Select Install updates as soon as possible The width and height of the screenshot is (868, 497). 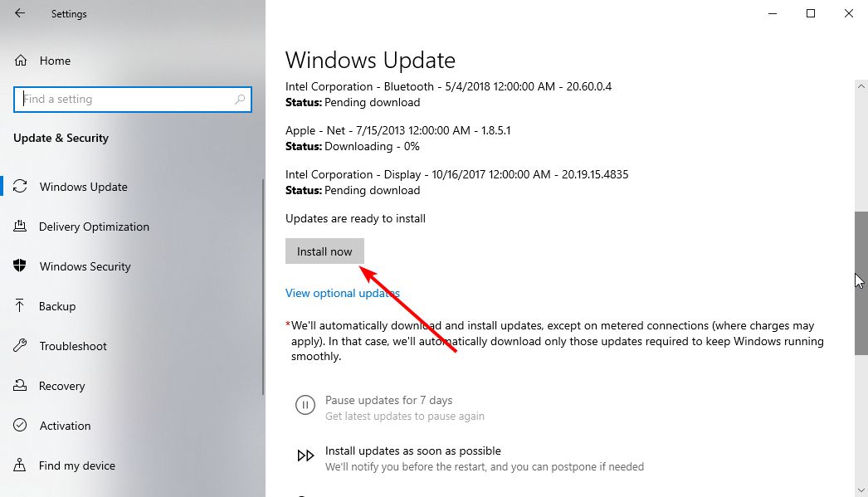pos(413,451)
